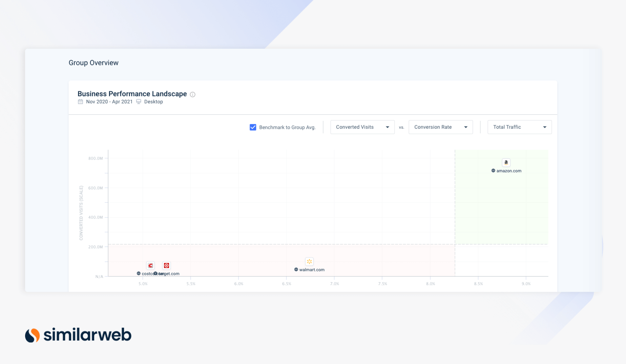Click the Desktop device label
The width and height of the screenshot is (626, 364).
click(x=153, y=102)
